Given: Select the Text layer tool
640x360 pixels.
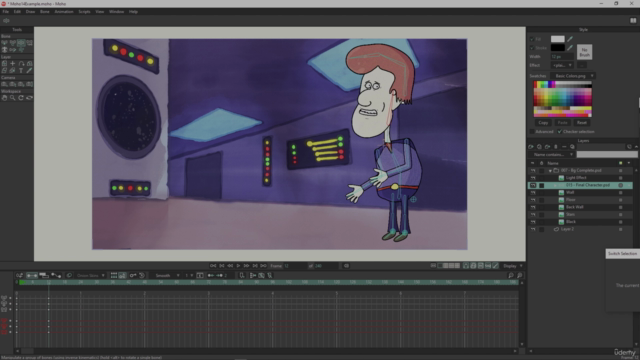Looking at the screenshot, I should coord(21,70).
